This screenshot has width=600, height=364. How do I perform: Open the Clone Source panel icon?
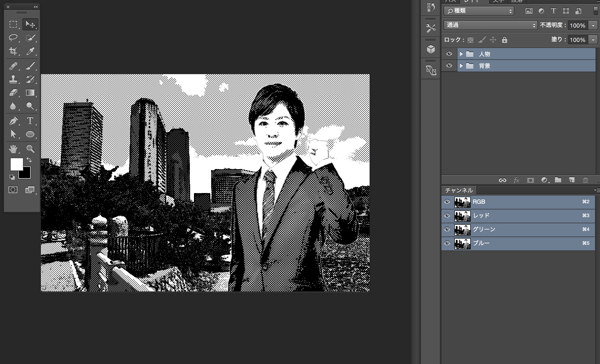(431, 70)
